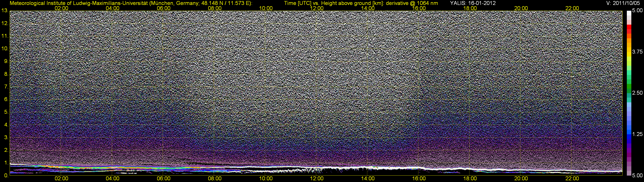Select the 2.50 value on the color scale
Screen dimensions: 644x182
point(637,93)
